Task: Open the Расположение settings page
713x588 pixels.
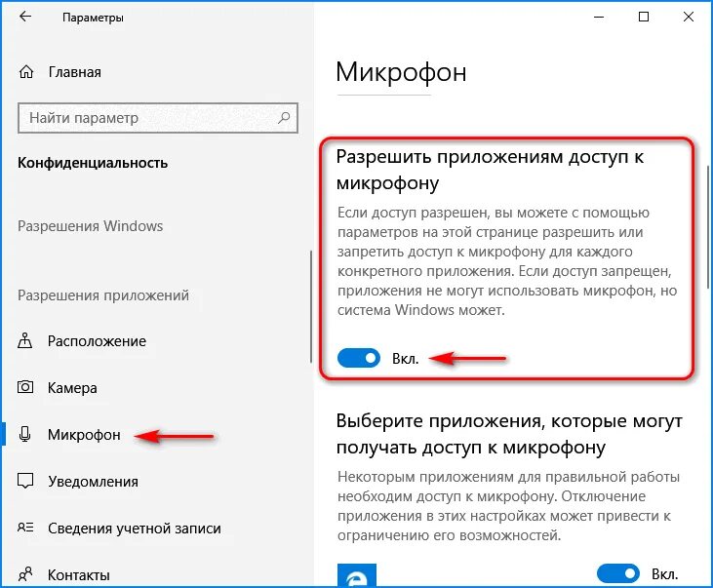Action: tap(98, 341)
